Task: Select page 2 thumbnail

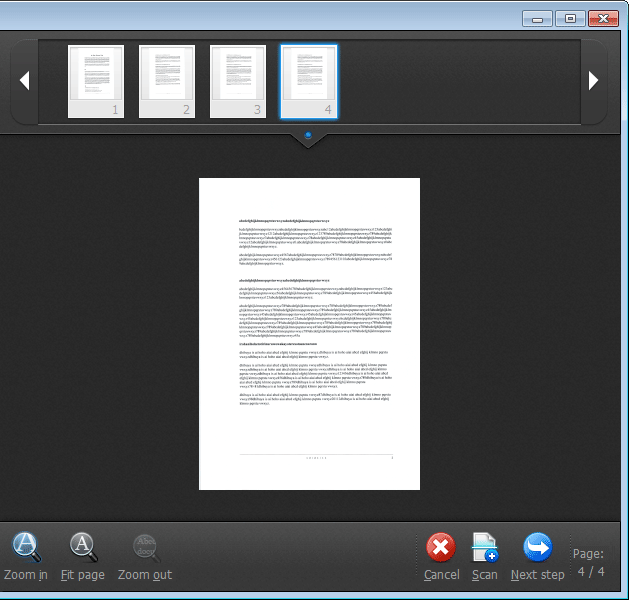Action: point(167,81)
